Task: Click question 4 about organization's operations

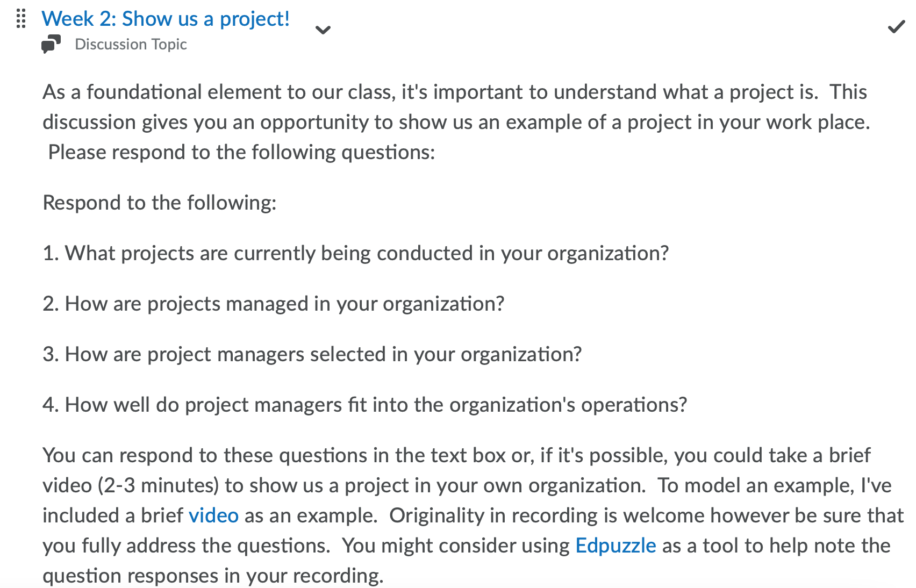Action: coord(365,405)
